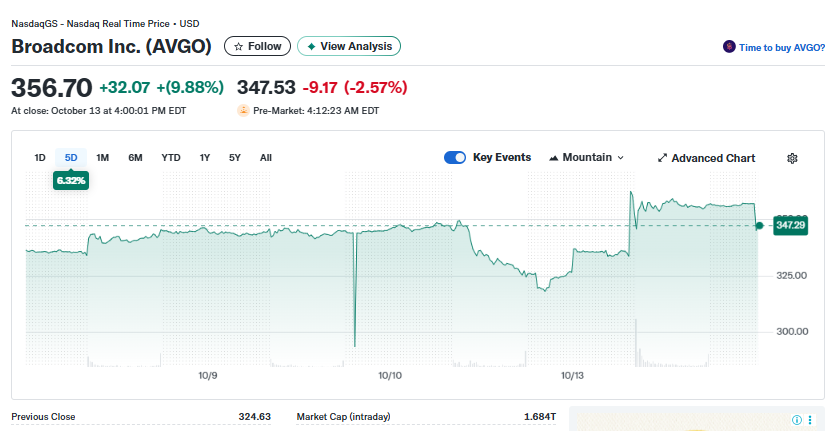Click the 347.29 current price marker
Viewport: 836px width, 431px height.
(x=789, y=226)
